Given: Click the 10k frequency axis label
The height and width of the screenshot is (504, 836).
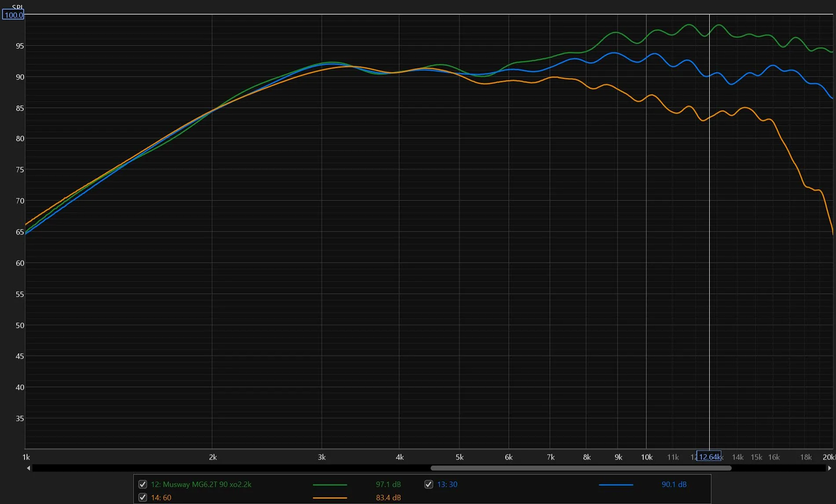Looking at the screenshot, I should click(x=646, y=457).
